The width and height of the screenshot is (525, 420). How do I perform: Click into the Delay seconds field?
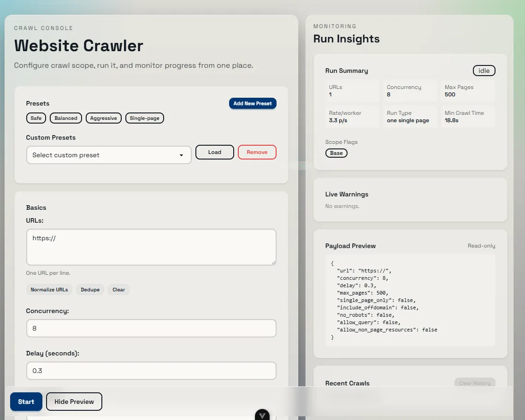(151, 371)
